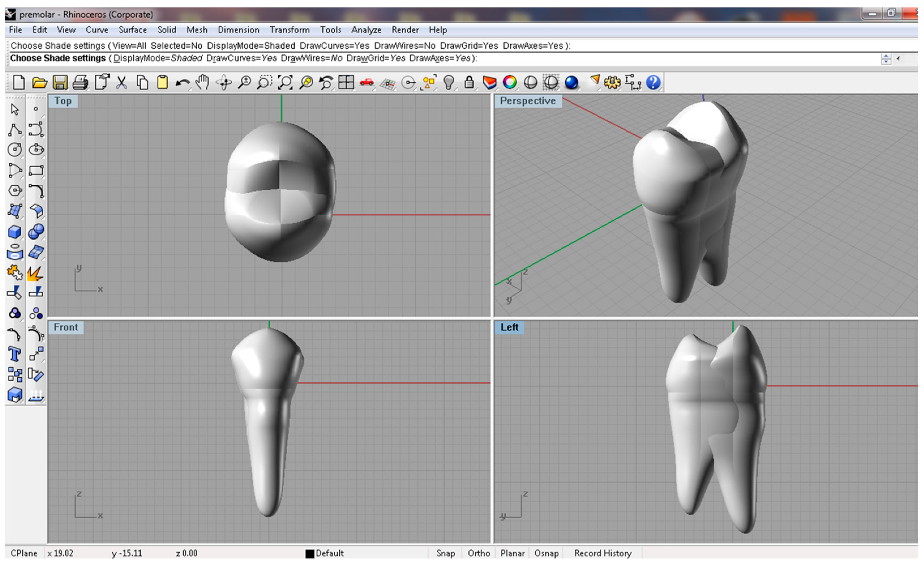
Task: Open the Analyze menu
Action: click(366, 30)
